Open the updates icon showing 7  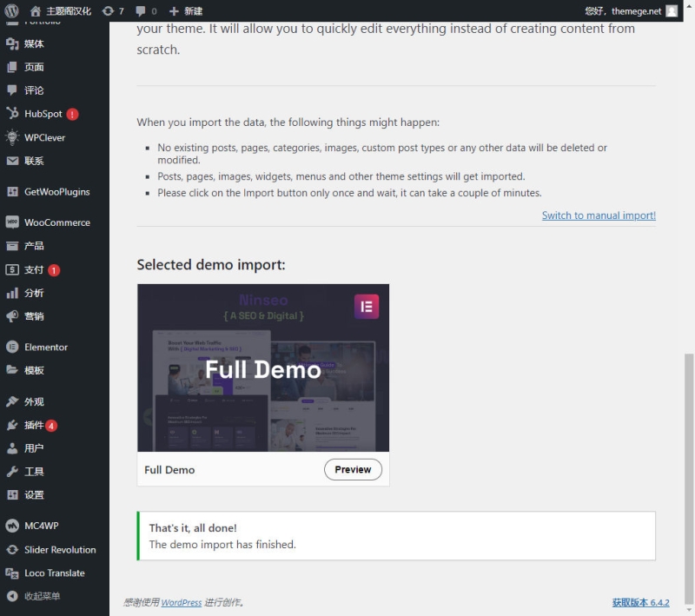108,11
